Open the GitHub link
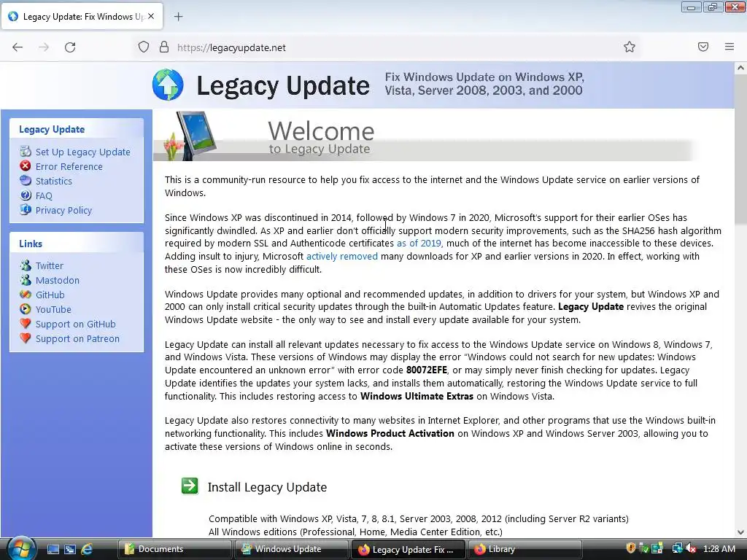This screenshot has height=560, width=747. pyautogui.click(x=50, y=295)
